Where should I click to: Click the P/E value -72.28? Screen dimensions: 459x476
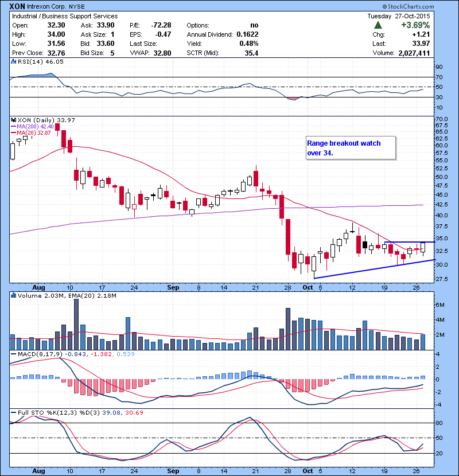[161, 25]
